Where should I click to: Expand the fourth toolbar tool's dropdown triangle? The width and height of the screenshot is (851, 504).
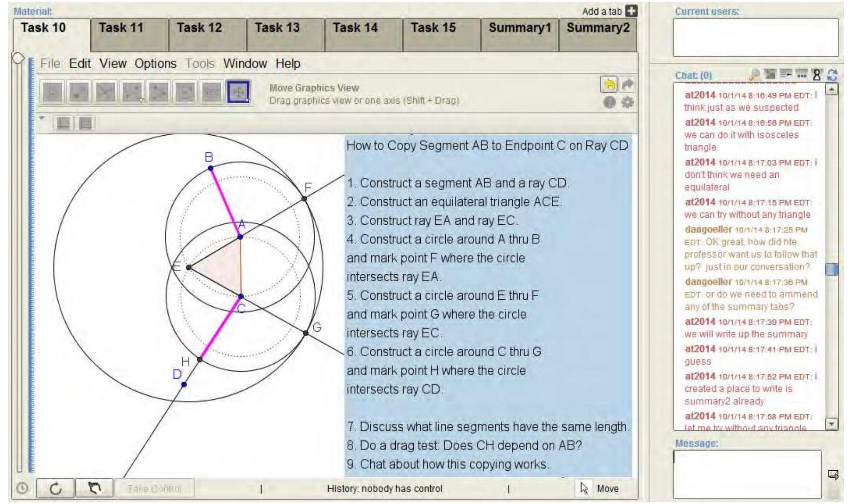click(x=141, y=100)
